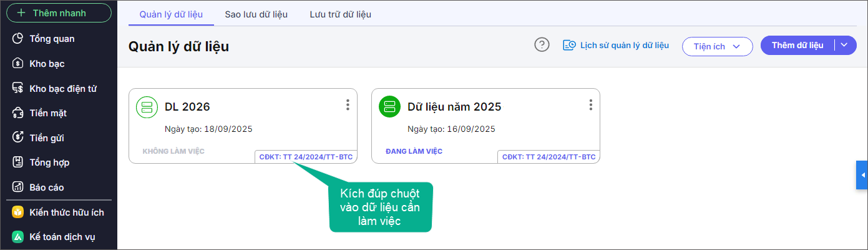Switch to the Lưu trữ dữ liệu tab
The height and width of the screenshot is (250, 868).
pyautogui.click(x=341, y=14)
